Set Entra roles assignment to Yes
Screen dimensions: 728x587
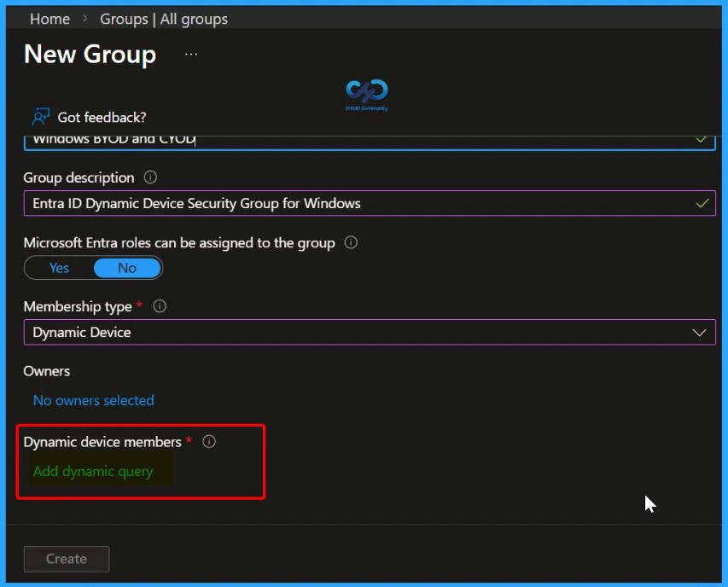click(x=59, y=268)
